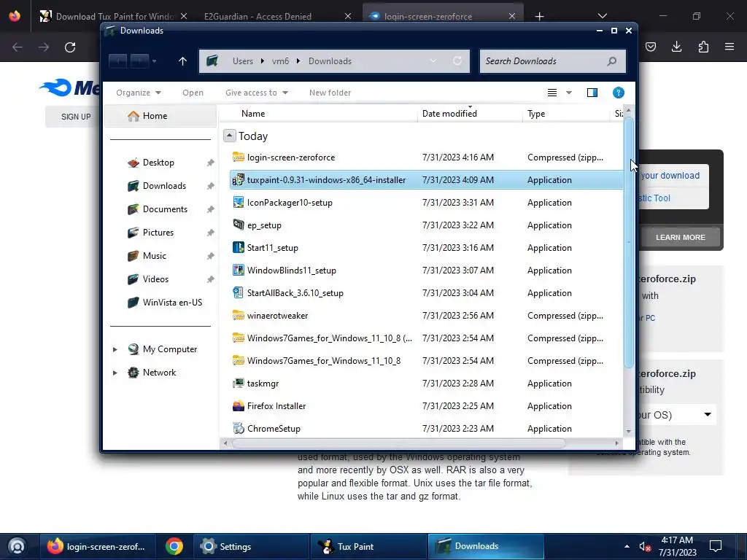
Task: Reload the Firefox page
Action: click(70, 47)
